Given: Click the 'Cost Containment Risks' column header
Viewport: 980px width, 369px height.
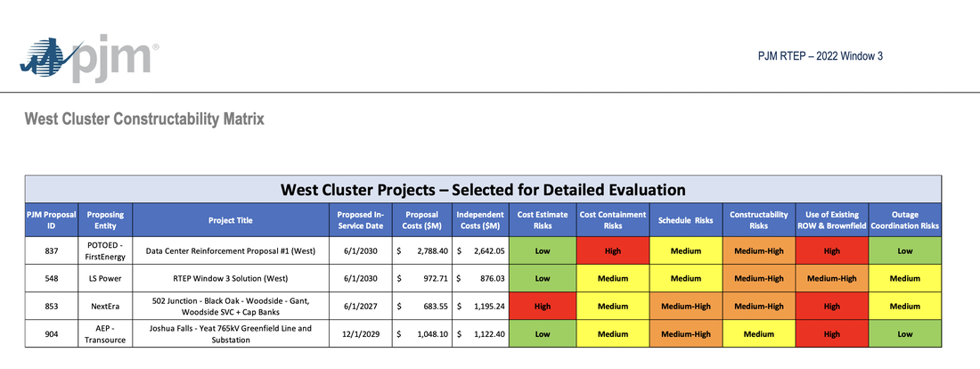Looking at the screenshot, I should tap(613, 220).
